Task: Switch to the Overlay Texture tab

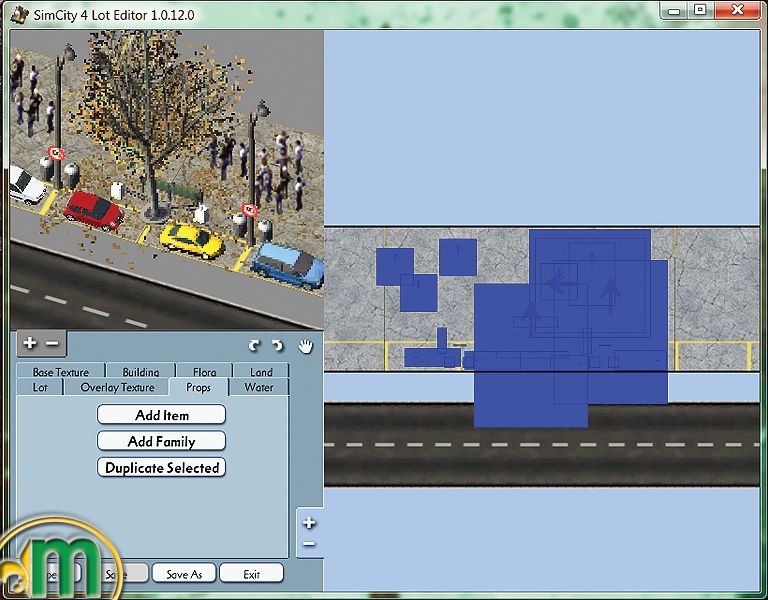Action: (117, 387)
